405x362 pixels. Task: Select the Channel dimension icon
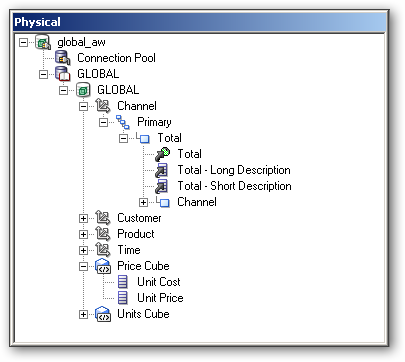pos(103,106)
